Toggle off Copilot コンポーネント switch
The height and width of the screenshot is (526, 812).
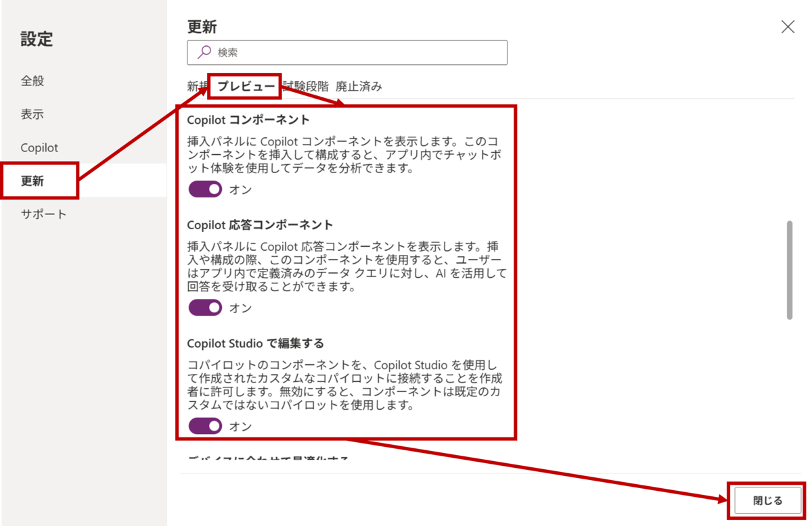206,189
